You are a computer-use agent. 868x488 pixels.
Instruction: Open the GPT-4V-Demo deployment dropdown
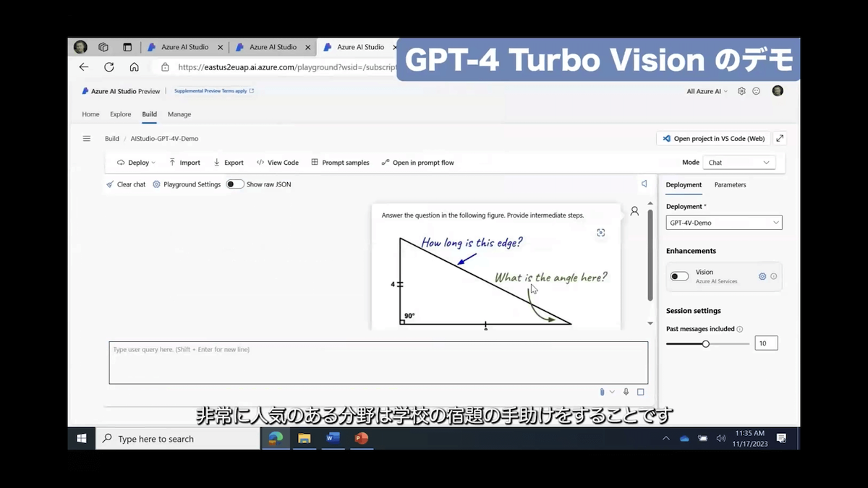pyautogui.click(x=724, y=223)
